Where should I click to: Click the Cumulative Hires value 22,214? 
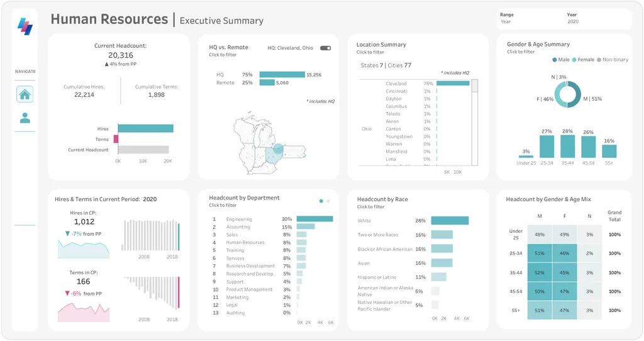tap(84, 94)
